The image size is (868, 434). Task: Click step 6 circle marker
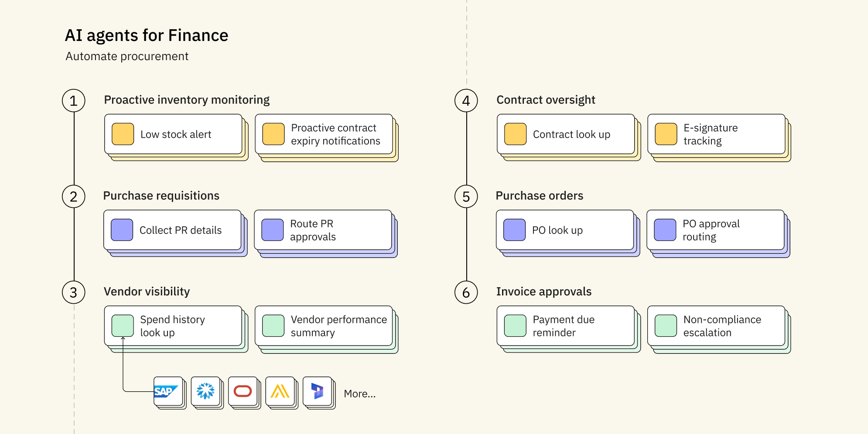(466, 292)
